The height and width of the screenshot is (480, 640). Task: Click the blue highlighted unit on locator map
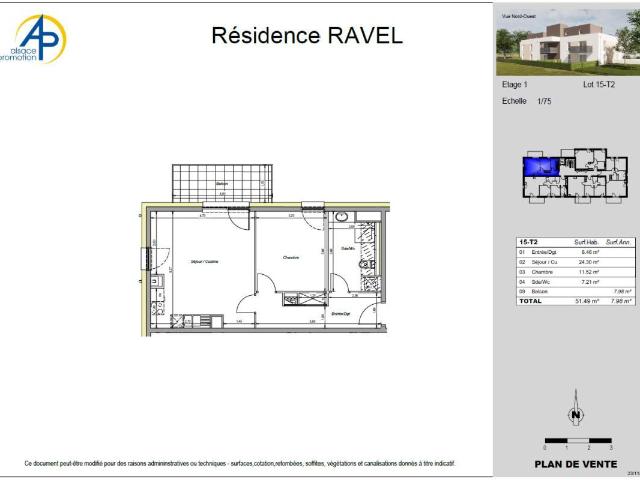tap(540, 167)
